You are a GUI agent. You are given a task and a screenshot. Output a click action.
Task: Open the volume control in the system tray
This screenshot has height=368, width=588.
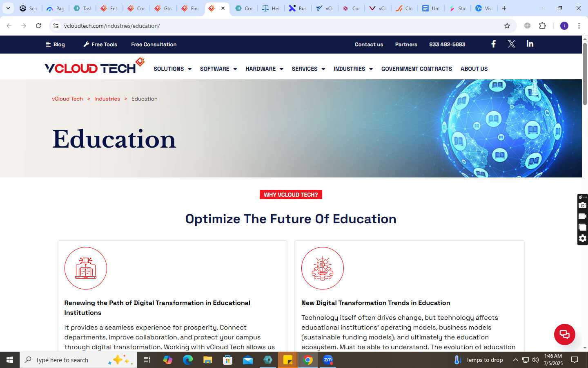535,360
